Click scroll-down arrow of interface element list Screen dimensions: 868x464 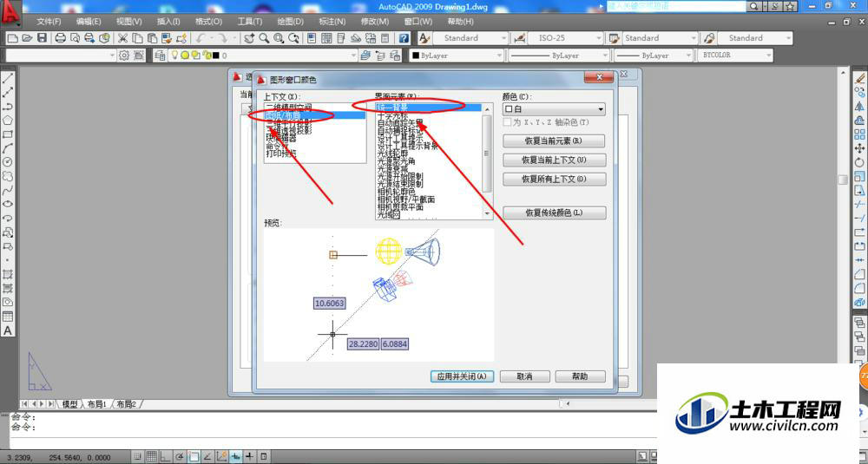pos(488,214)
